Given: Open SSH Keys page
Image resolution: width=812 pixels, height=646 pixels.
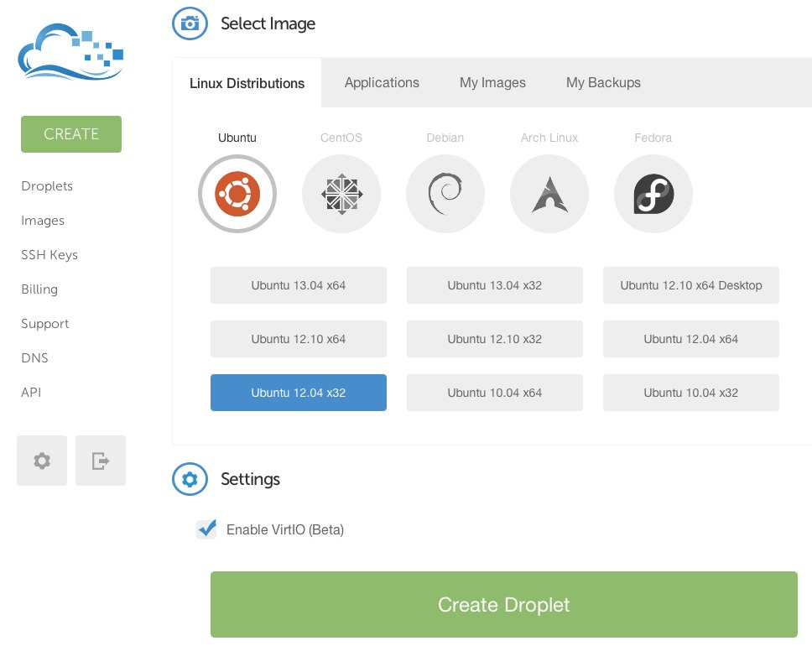Looking at the screenshot, I should [x=49, y=255].
